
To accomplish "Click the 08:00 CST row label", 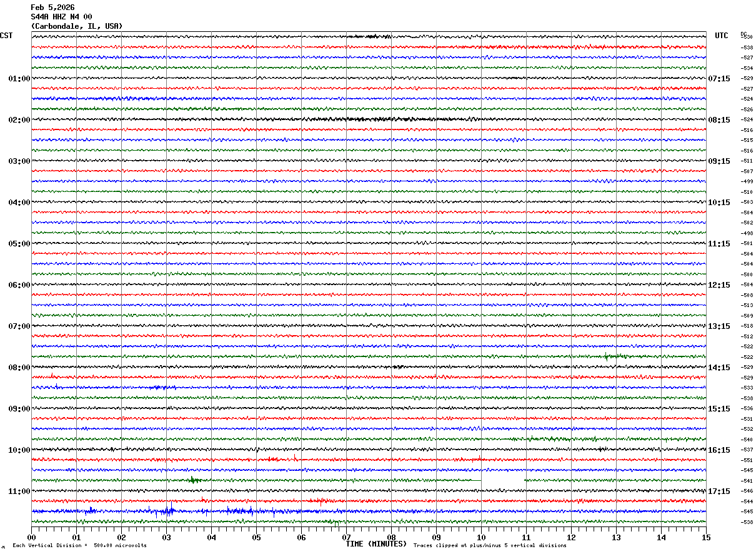I will [x=19, y=368].
